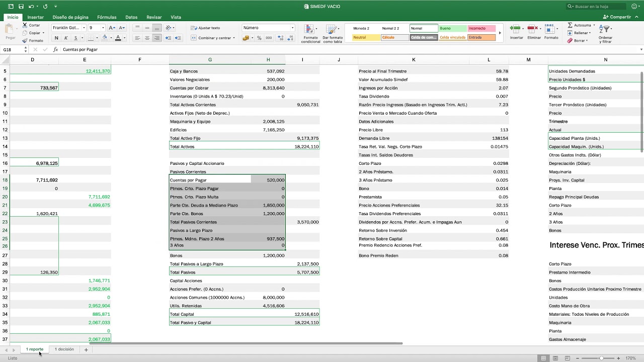This screenshot has height=362, width=644.
Task: Align cell text to the right
Action: tap(157, 38)
